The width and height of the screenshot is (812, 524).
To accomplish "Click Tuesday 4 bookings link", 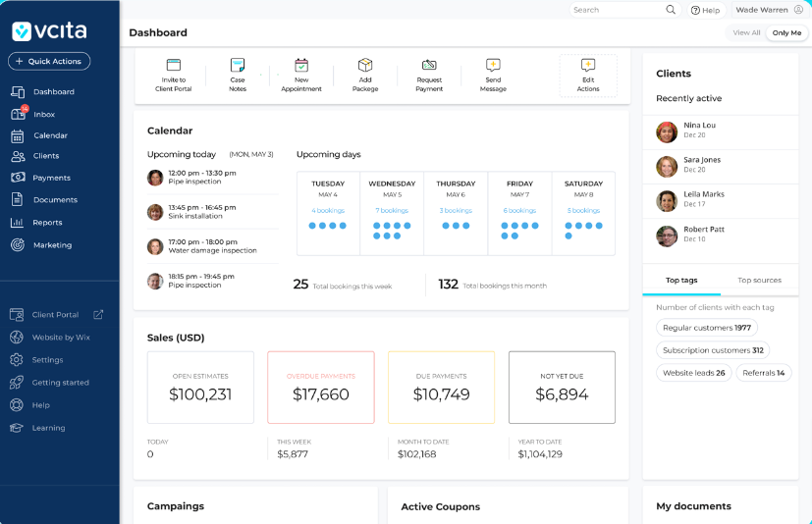I will [x=328, y=211].
